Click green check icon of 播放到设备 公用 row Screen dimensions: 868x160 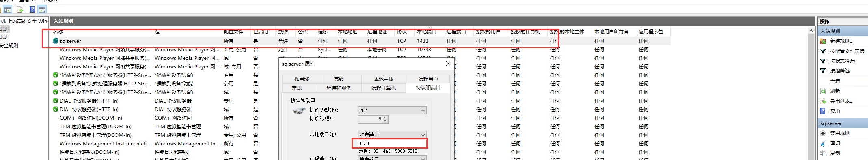56,83
